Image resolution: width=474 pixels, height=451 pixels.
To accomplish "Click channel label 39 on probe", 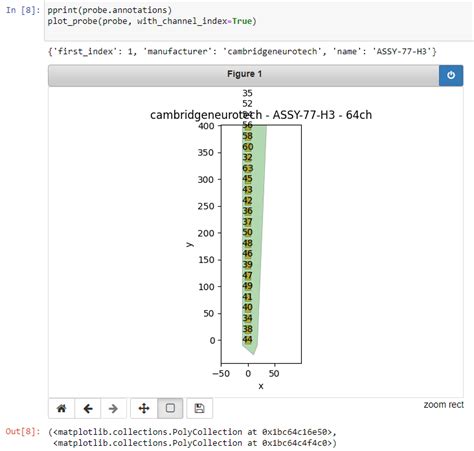I will 247,265.
